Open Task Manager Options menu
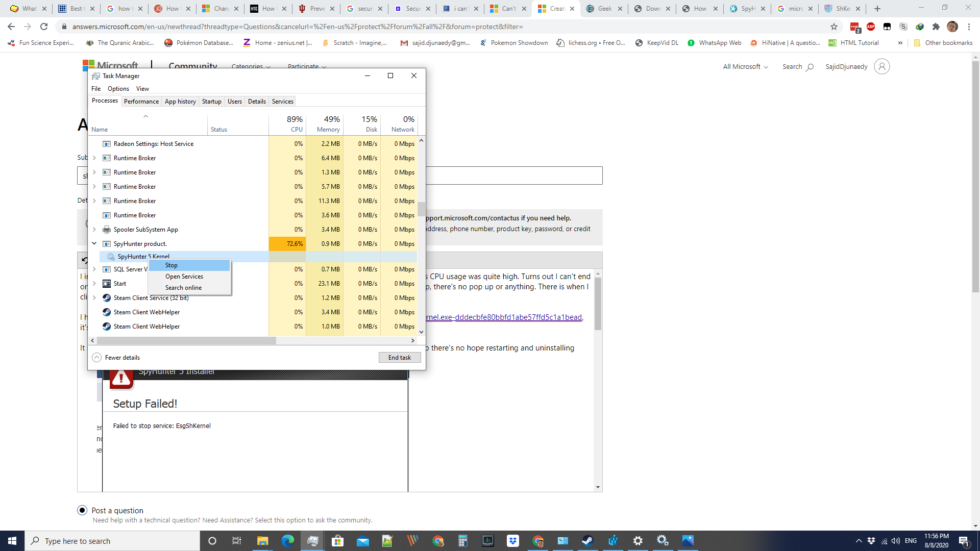 point(118,89)
